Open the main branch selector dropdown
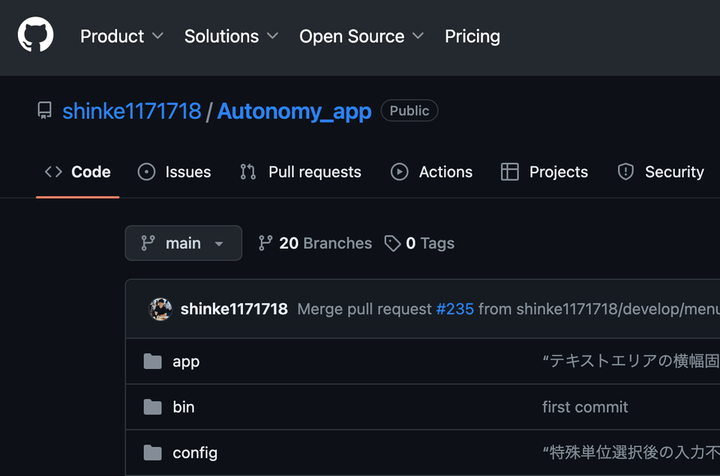The height and width of the screenshot is (476, 720). [183, 243]
